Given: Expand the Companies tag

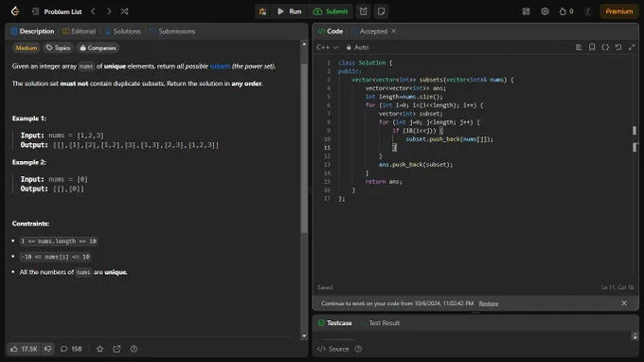Looking at the screenshot, I should (98, 48).
